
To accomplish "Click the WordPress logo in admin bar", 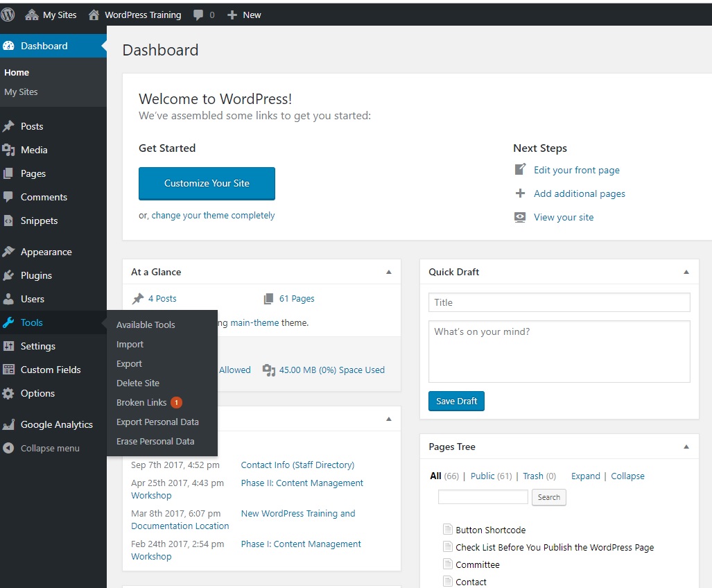I will (8, 15).
